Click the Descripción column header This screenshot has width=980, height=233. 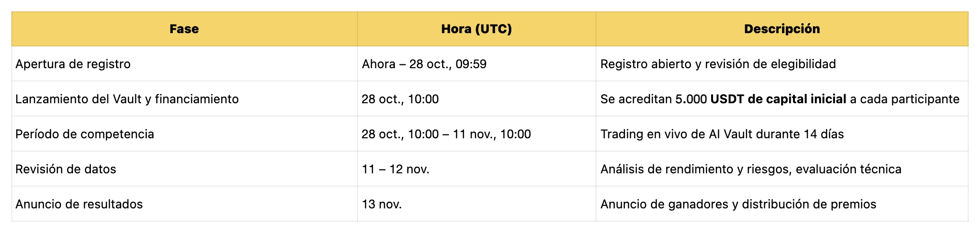782,29
